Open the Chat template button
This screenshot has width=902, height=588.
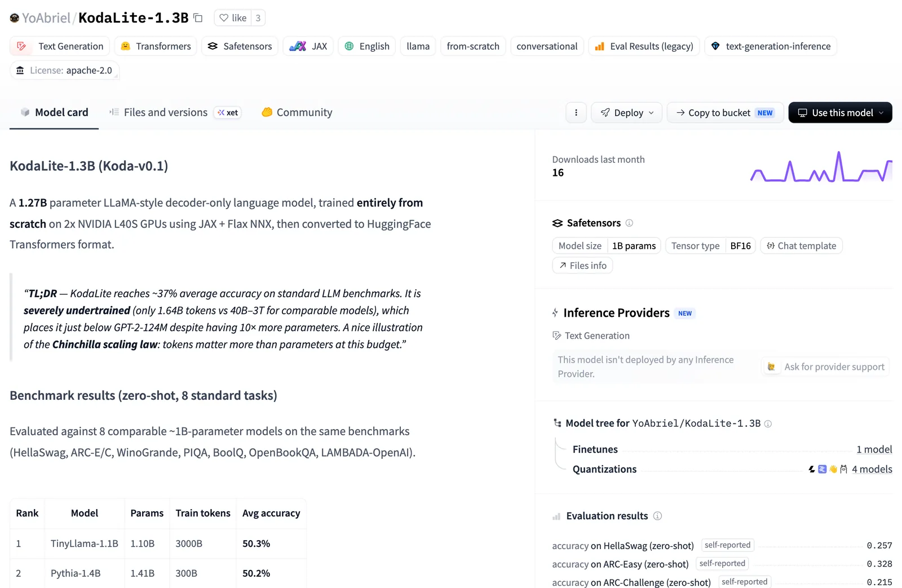pos(801,246)
